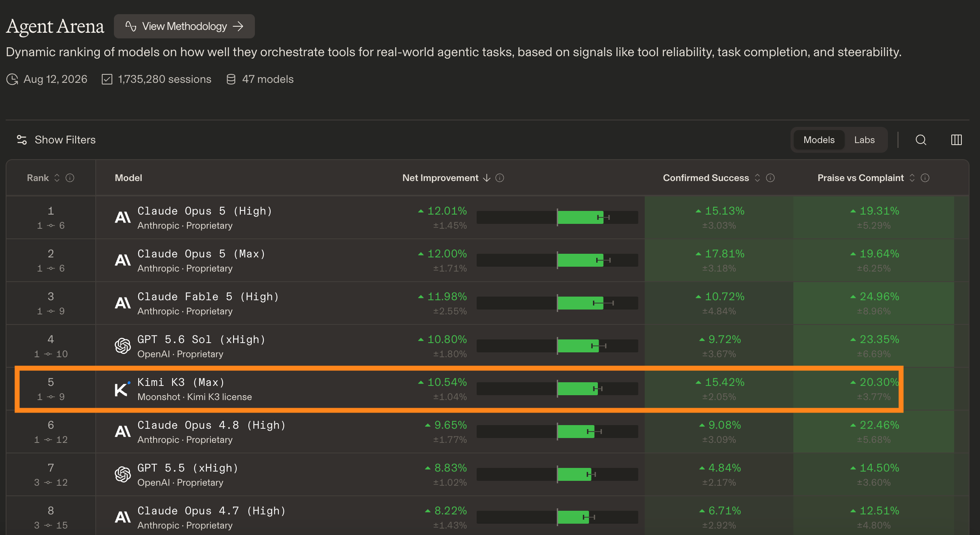Click the 47 models count
This screenshot has height=535, width=980.
point(268,79)
